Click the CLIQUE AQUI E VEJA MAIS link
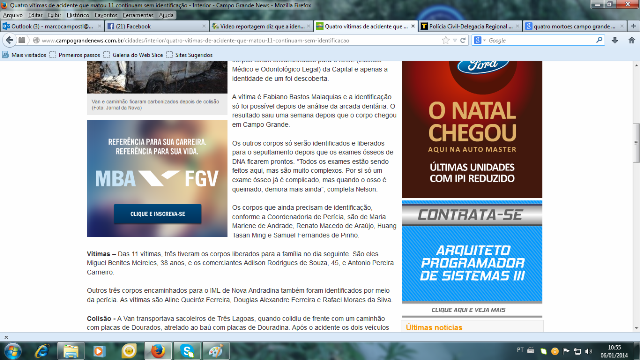Viewport: 640px width, 360px height. [x=468, y=310]
